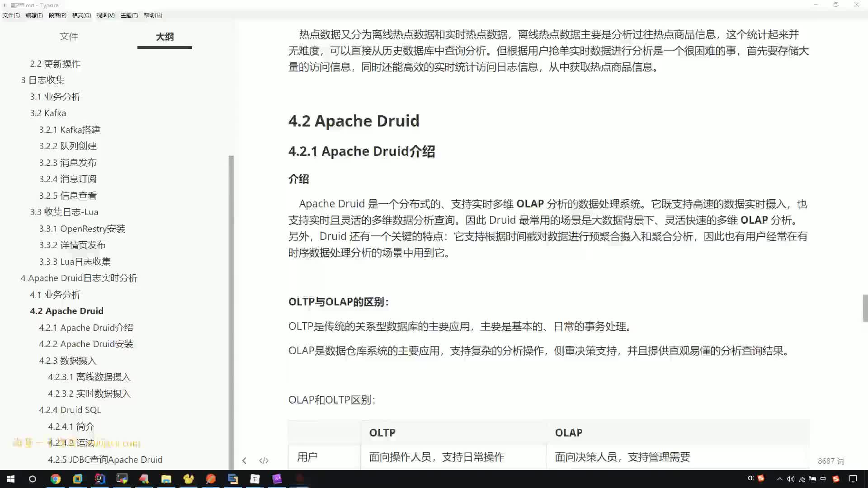The width and height of the screenshot is (868, 488).
Task: Select highlighted 4.2 Apache Druid outline item
Action: (x=66, y=311)
